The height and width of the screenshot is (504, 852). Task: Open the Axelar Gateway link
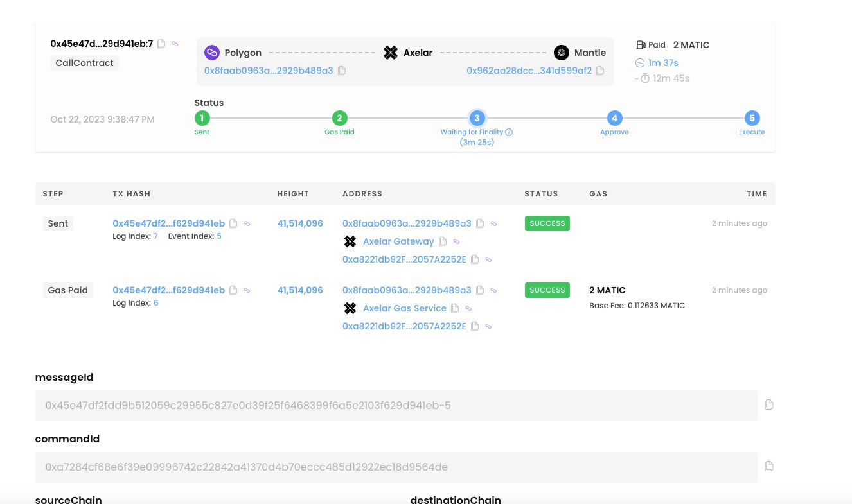click(398, 241)
